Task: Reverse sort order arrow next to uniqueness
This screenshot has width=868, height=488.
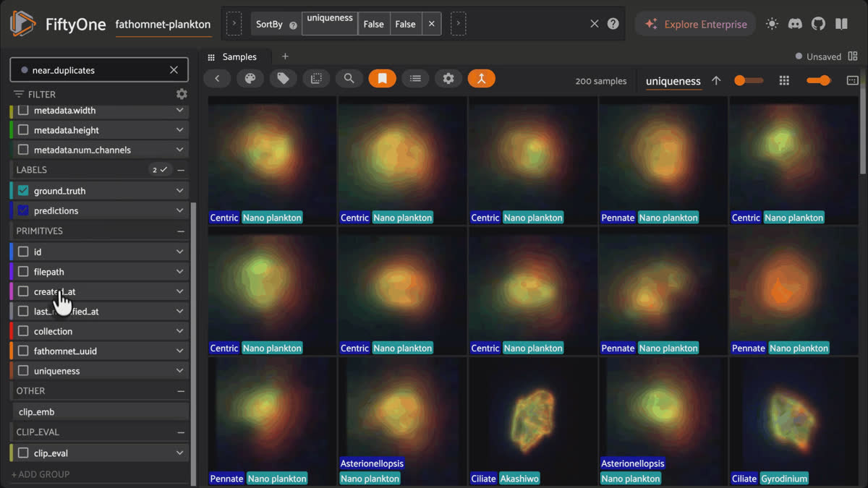Action: pos(716,81)
